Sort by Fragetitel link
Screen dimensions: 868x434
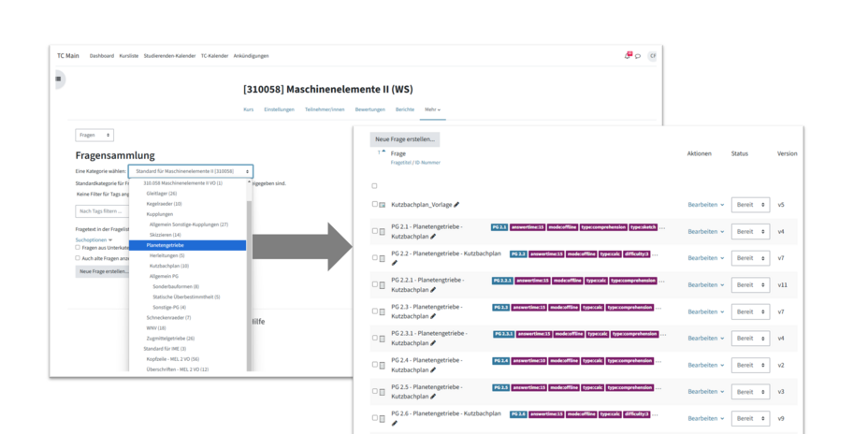tap(402, 163)
